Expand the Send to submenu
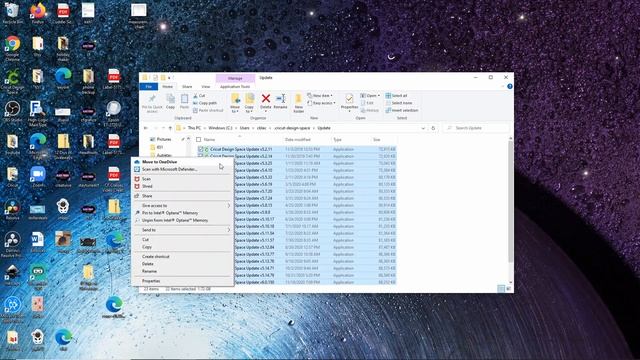Screen dimensions: 640x360 click(182, 230)
